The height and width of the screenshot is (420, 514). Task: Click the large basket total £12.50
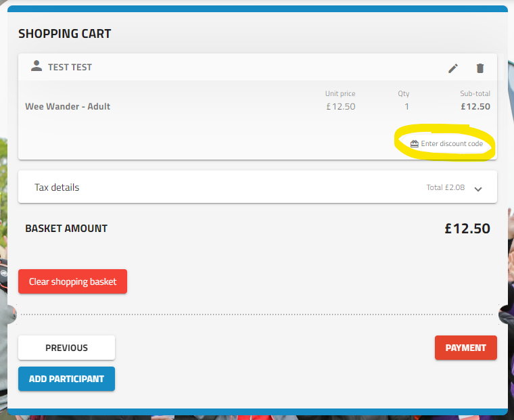tap(467, 228)
